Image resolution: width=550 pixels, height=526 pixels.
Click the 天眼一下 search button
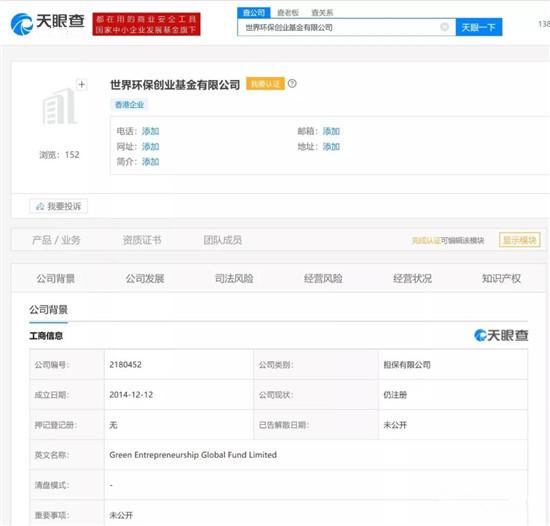(x=479, y=27)
